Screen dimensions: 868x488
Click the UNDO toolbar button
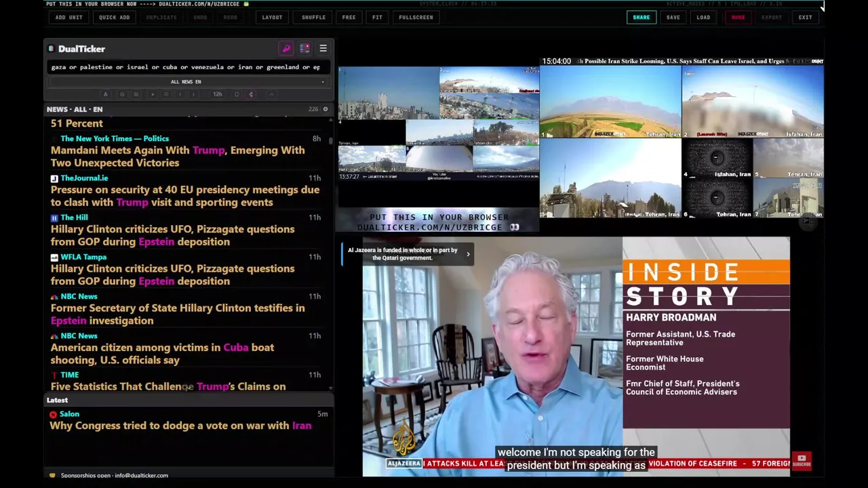coord(200,18)
